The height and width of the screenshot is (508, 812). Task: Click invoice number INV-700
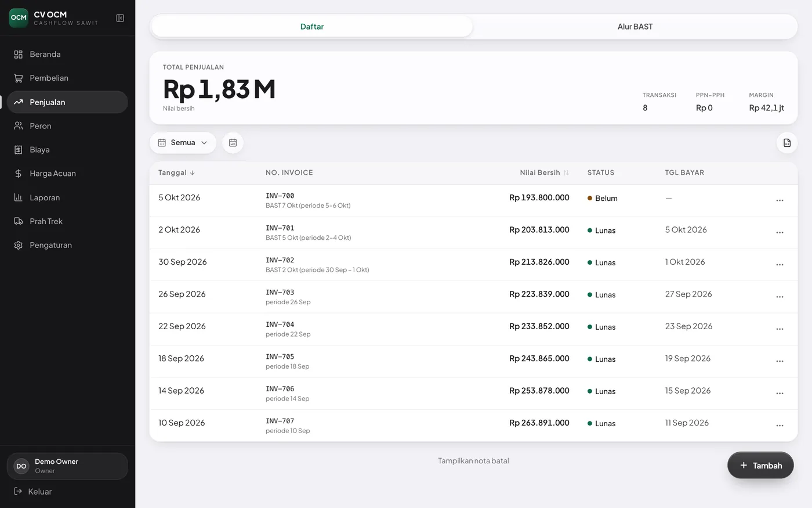pyautogui.click(x=280, y=196)
